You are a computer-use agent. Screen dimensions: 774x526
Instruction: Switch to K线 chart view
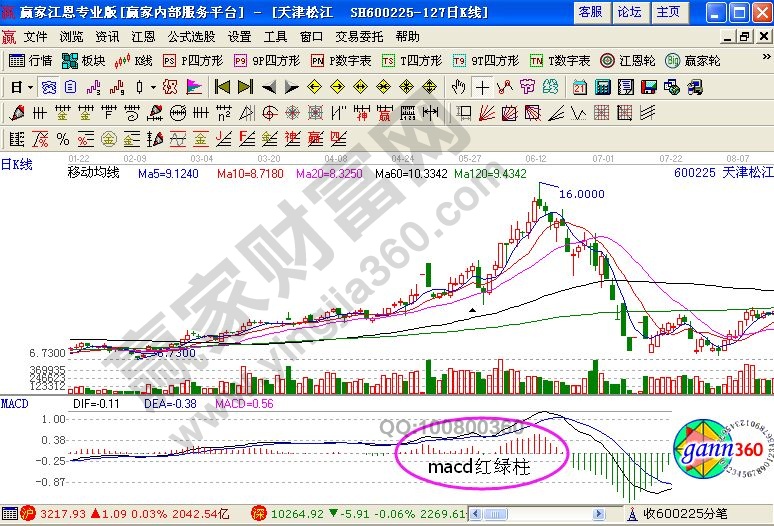[x=135, y=60]
